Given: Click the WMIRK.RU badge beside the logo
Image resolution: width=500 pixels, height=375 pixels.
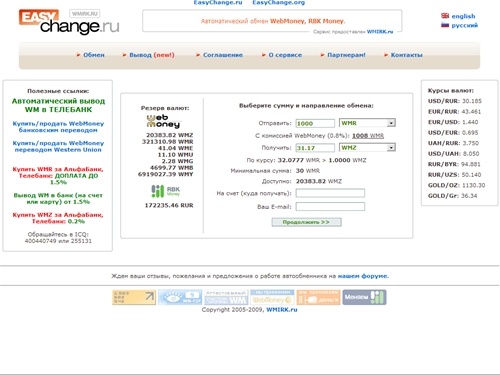Looking at the screenshot, I should click(x=85, y=14).
